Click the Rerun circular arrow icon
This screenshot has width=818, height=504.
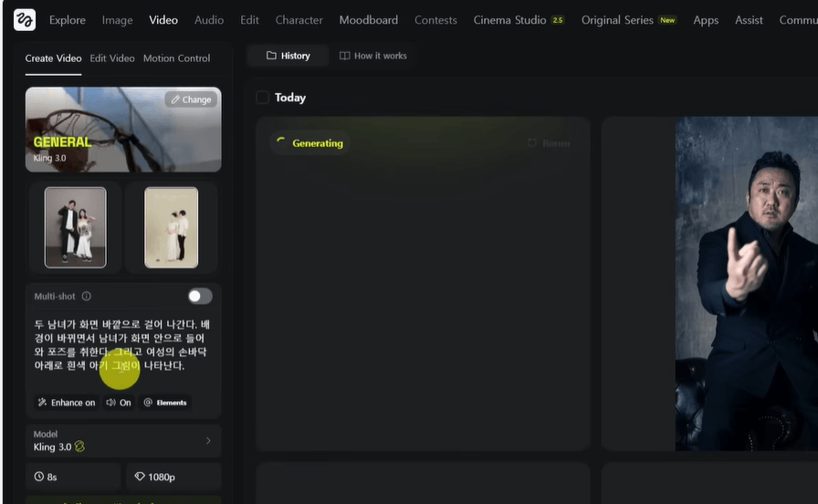[x=531, y=143]
